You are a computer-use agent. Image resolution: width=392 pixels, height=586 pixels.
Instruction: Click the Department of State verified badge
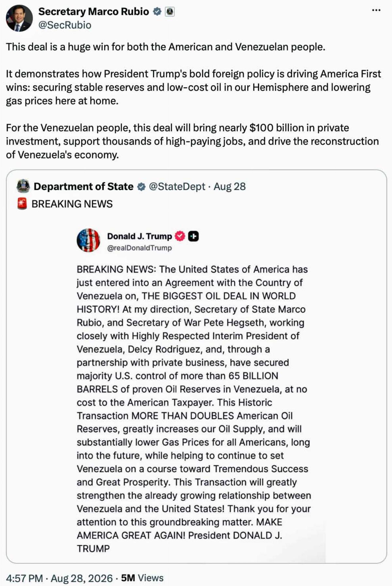[x=141, y=186]
